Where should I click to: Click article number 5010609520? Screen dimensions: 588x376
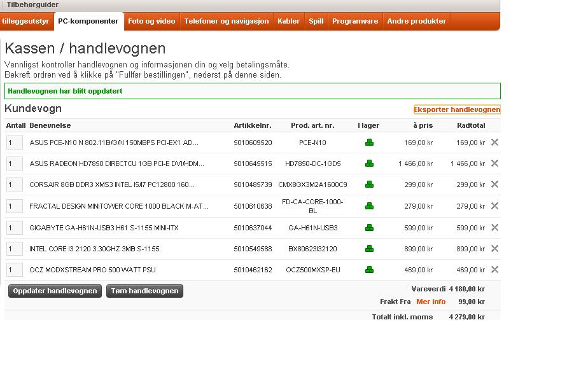pyautogui.click(x=253, y=143)
